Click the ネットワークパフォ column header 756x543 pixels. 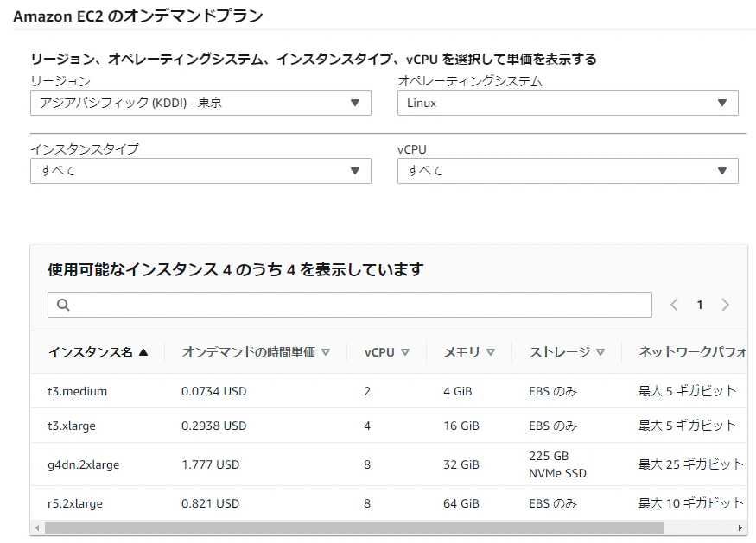coord(693,352)
